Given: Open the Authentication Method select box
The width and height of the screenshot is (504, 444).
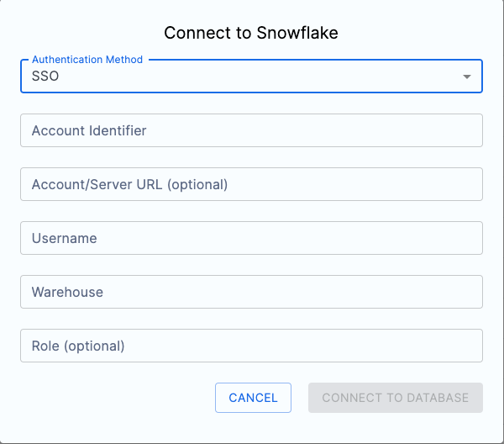Looking at the screenshot, I should tap(251, 77).
